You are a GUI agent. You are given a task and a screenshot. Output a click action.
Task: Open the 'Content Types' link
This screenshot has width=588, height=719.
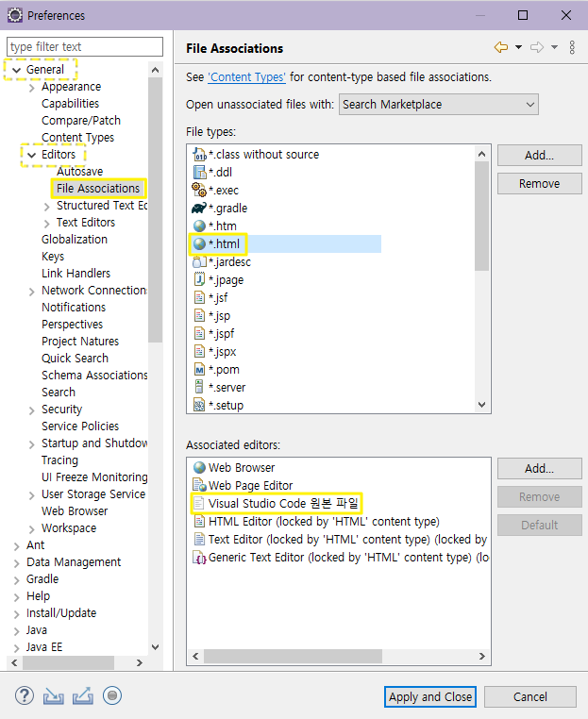coord(246,77)
